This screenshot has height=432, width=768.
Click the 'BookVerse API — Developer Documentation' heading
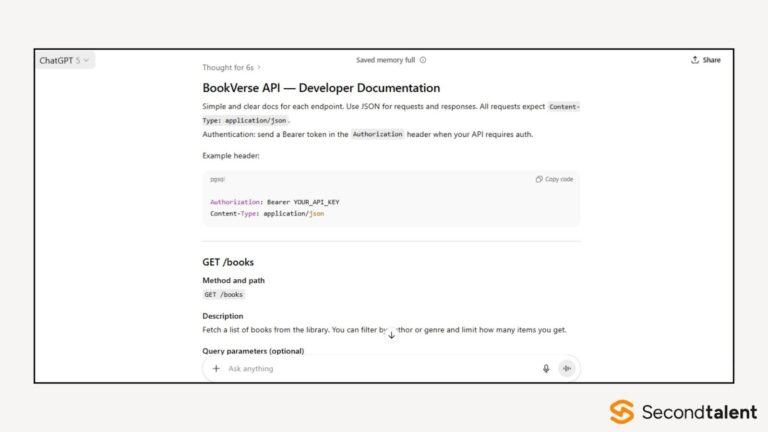click(321, 88)
